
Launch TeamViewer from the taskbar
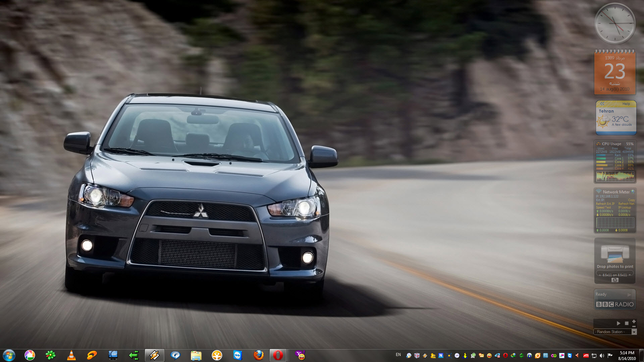[238, 355]
